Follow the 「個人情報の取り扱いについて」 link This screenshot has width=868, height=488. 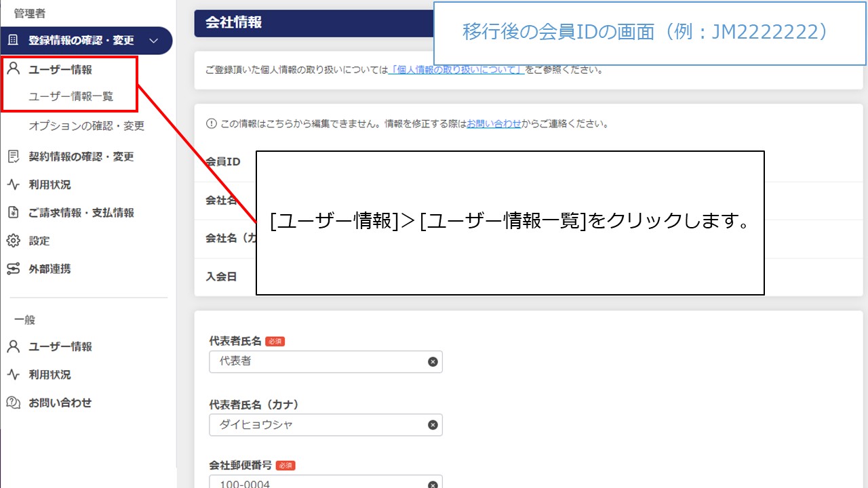point(456,70)
